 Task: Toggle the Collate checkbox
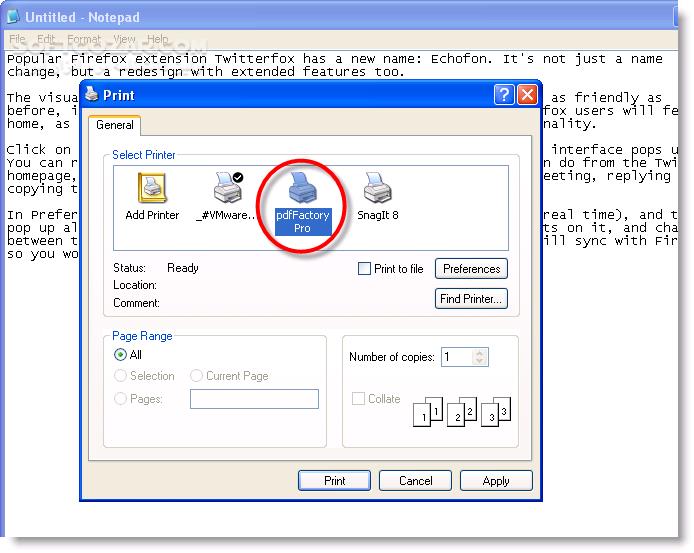[358, 398]
